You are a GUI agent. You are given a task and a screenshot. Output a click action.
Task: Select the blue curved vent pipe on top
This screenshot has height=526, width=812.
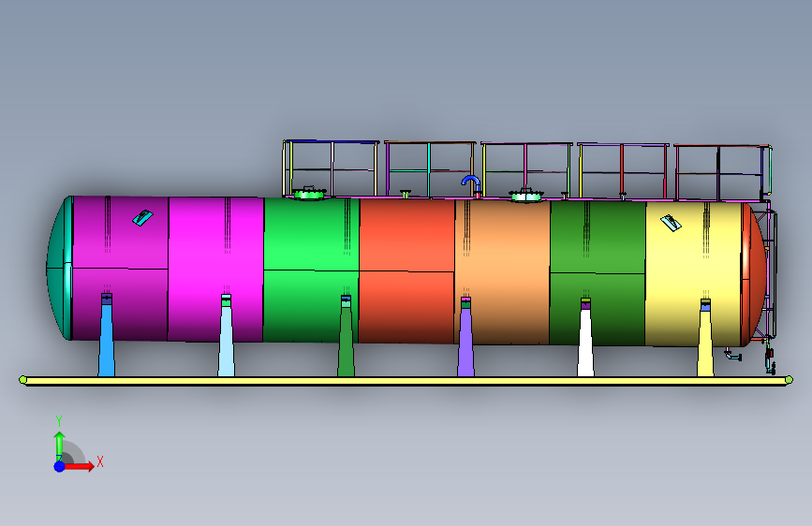point(471,183)
